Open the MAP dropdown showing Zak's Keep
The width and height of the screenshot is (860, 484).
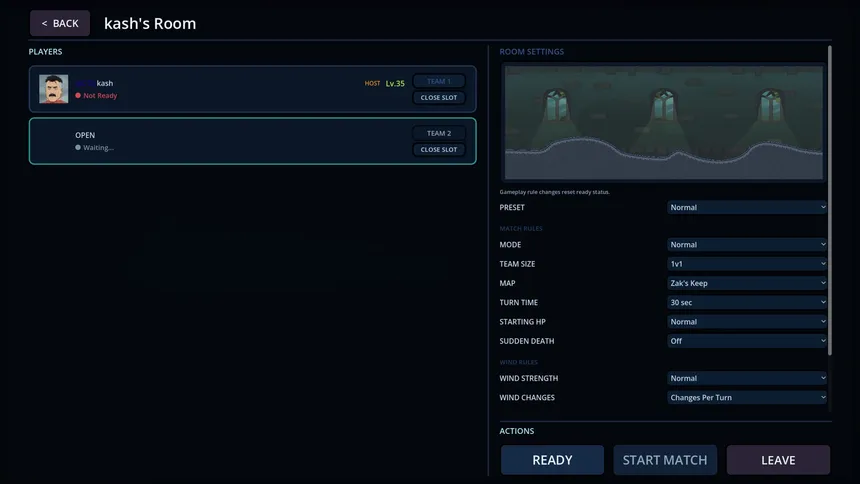(747, 283)
